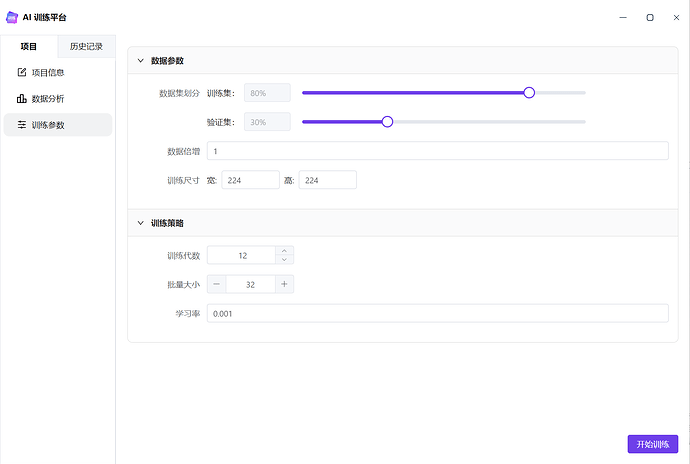Click the 学习率 input field
This screenshot has width=690, height=464.
click(438, 313)
